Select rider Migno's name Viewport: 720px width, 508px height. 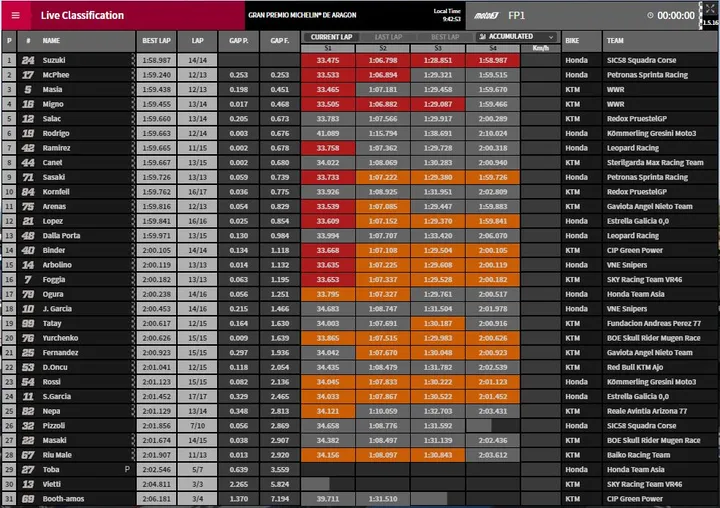(x=53, y=104)
